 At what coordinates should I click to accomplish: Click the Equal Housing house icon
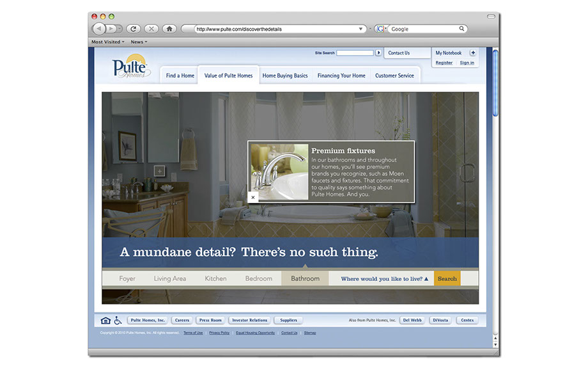click(106, 320)
